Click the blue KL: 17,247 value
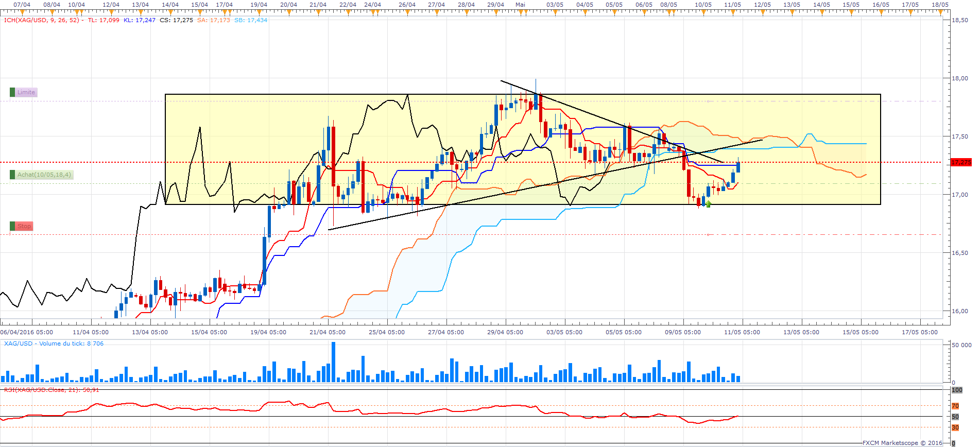 pos(139,20)
